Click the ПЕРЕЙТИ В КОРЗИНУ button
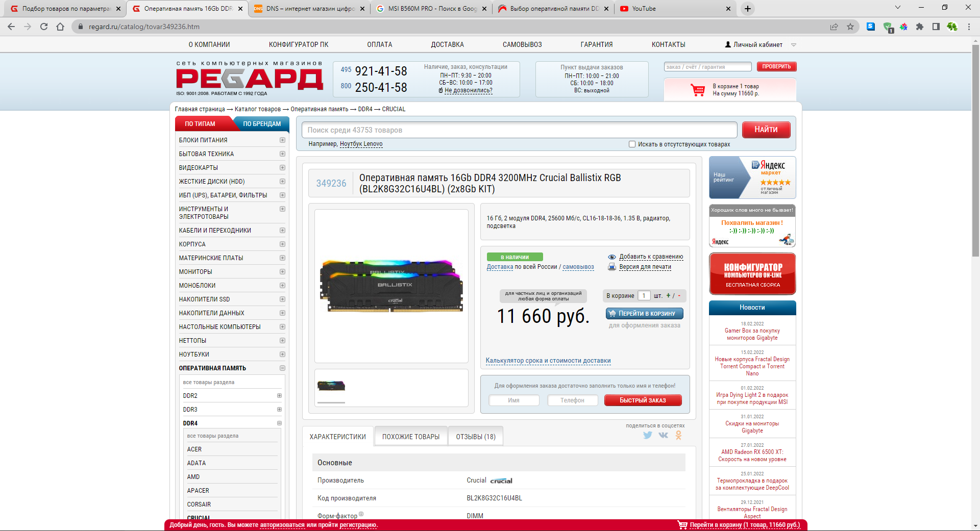This screenshot has width=980, height=531. [x=645, y=314]
